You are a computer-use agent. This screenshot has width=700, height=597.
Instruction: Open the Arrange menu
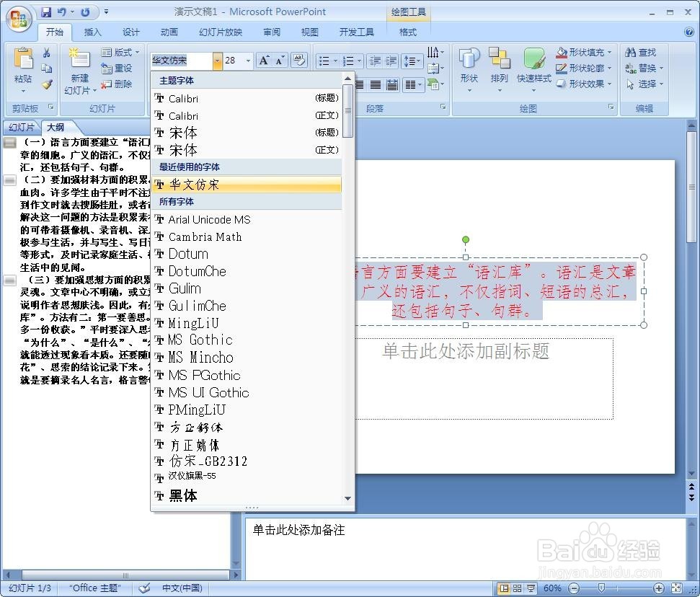499,69
